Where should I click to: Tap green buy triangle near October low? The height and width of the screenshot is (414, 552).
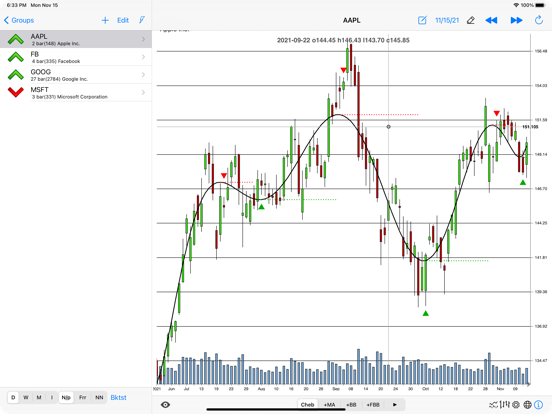click(426, 313)
